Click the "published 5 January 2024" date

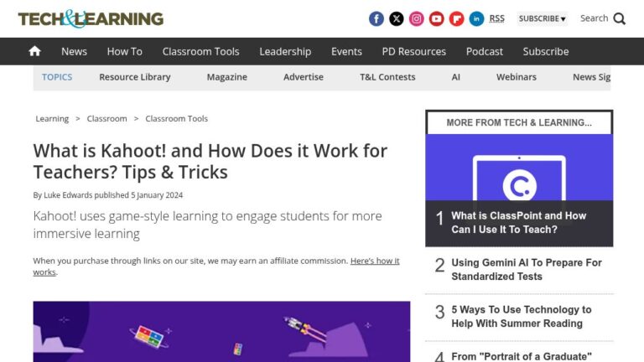[138, 195]
